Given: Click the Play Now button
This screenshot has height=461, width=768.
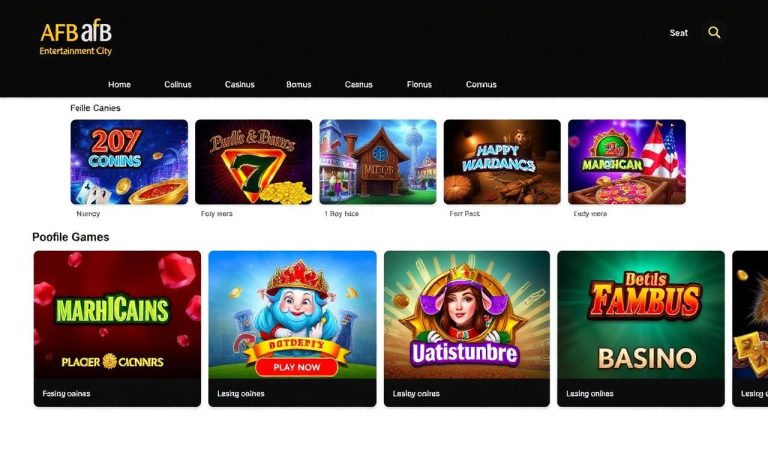Looking at the screenshot, I should point(296,367).
